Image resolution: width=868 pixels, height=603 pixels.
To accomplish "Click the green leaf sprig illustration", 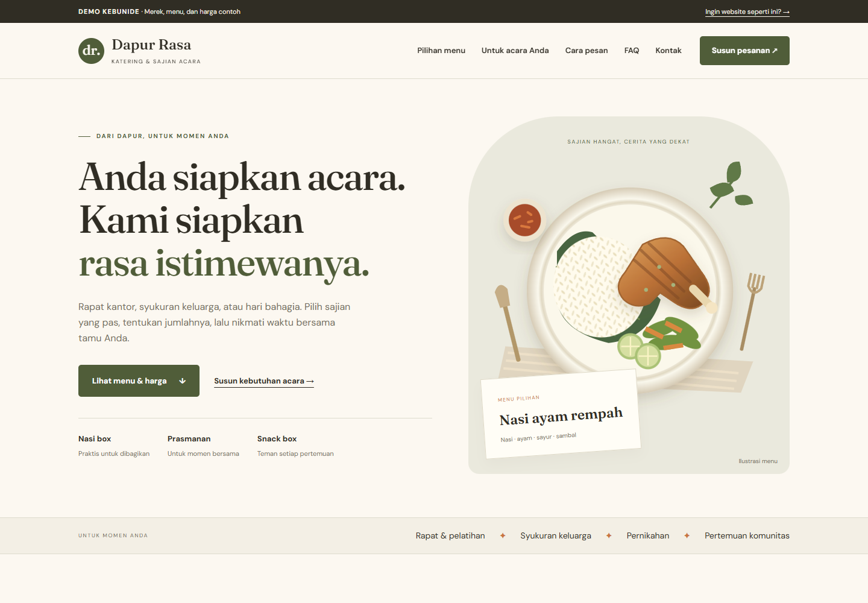I will (731, 185).
